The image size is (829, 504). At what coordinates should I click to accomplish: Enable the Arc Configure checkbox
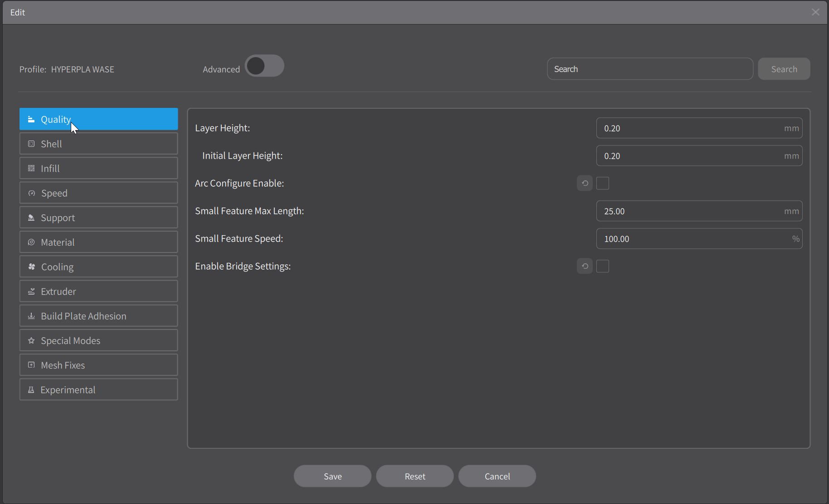(x=603, y=183)
